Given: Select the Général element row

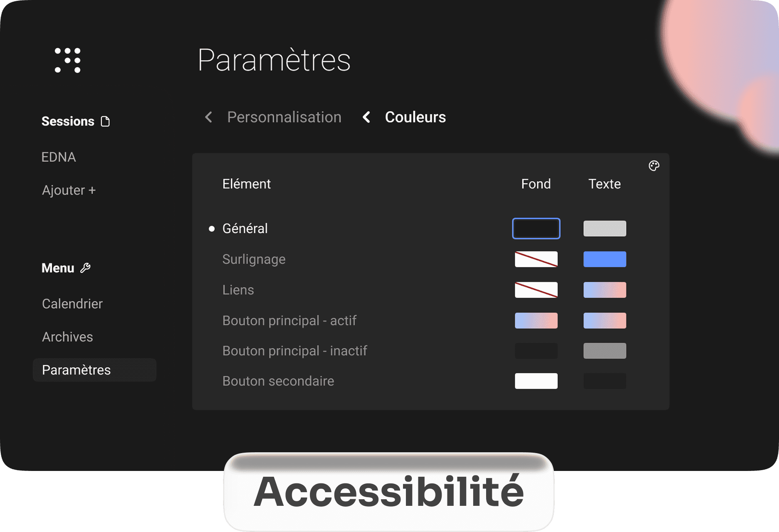Looking at the screenshot, I should tap(245, 228).
